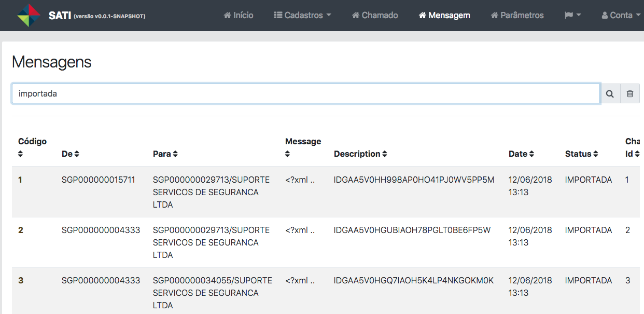Focus the search field containing 'importada'
Image resolution: width=644 pixels, height=314 pixels.
(306, 94)
